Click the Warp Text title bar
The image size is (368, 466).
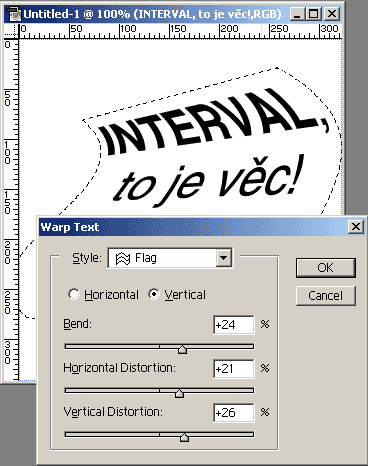coord(193,227)
